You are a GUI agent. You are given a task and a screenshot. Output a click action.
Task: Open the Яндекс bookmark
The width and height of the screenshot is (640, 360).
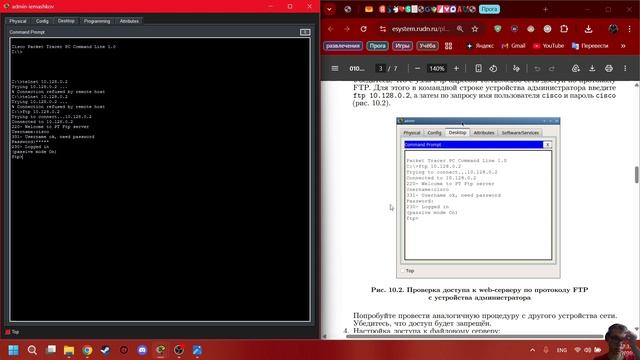pos(480,46)
